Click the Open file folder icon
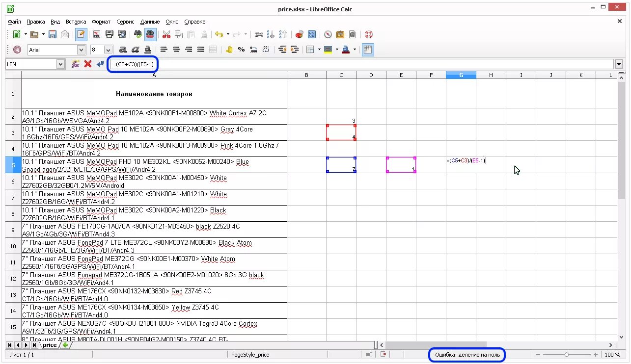 [34, 34]
